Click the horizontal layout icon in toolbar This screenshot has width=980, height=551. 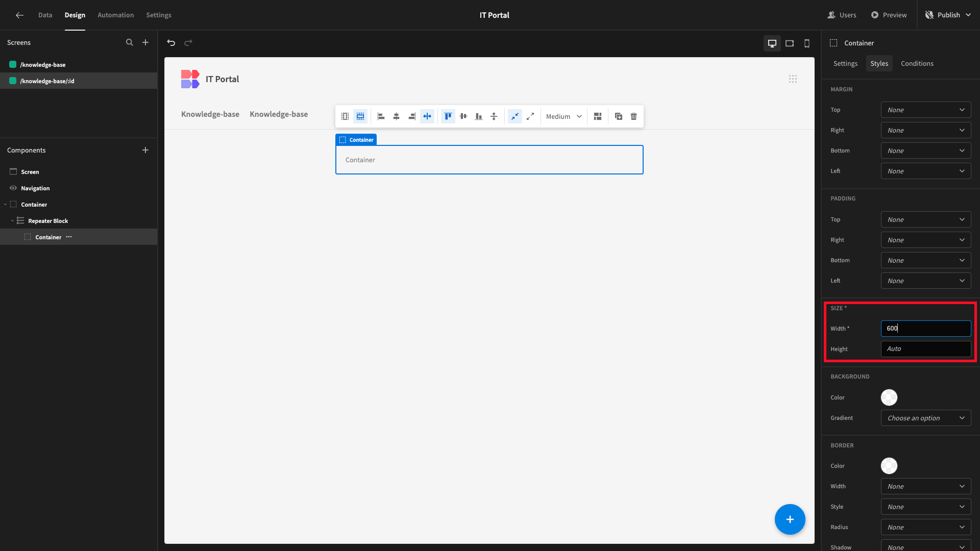click(360, 116)
